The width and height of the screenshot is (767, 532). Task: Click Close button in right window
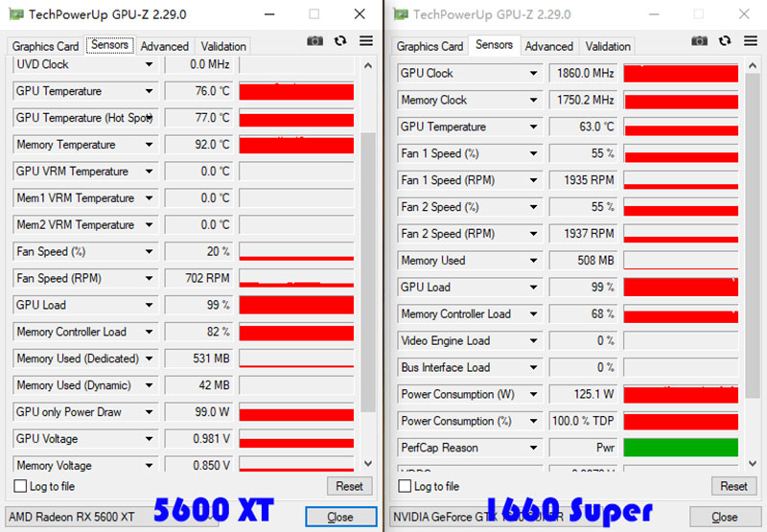pos(725,517)
